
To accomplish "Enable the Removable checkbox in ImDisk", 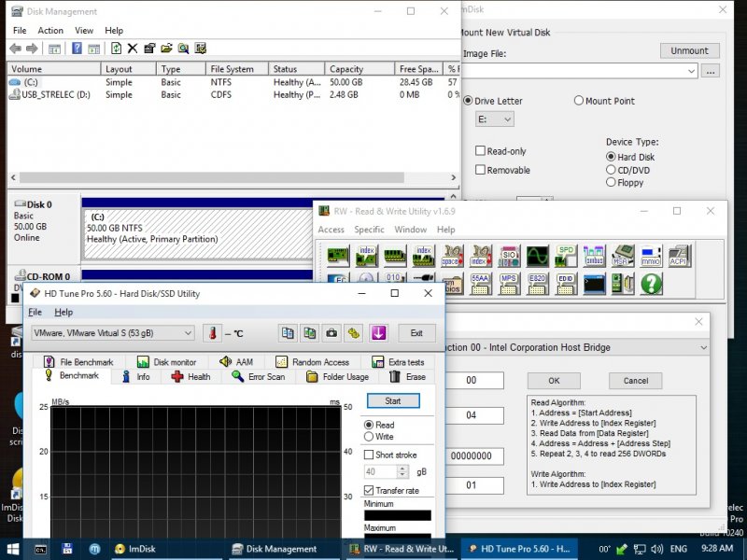I will (480, 170).
